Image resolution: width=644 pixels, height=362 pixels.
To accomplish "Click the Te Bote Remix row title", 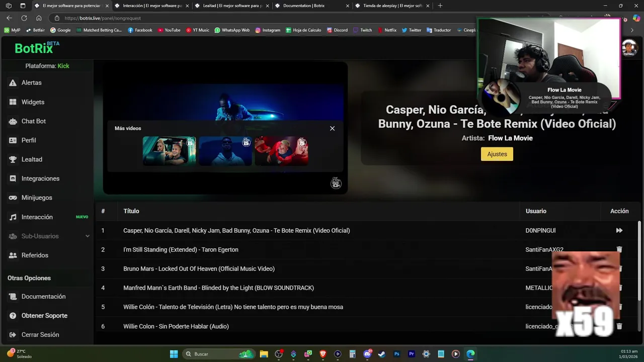I will [x=236, y=230].
